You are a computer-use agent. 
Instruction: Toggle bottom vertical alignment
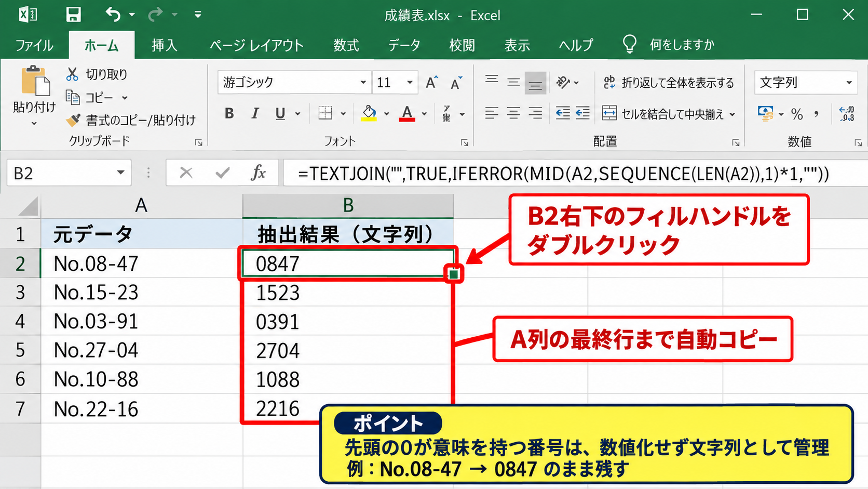click(535, 83)
